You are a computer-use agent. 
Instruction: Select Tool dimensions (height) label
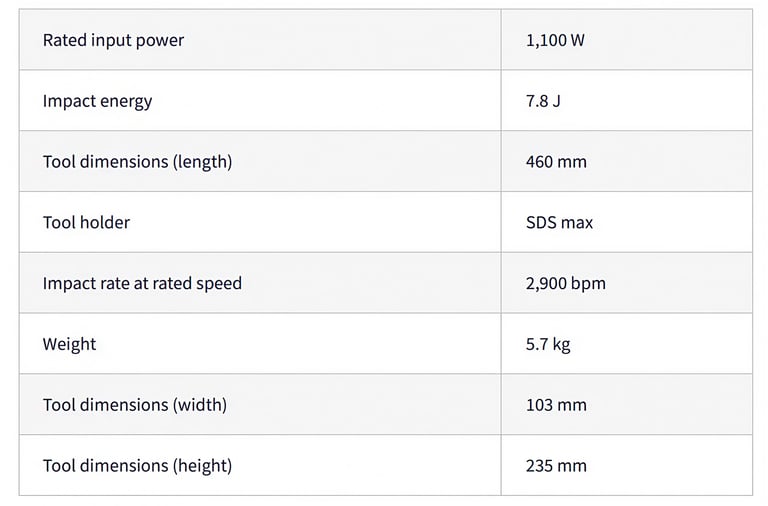(x=137, y=466)
